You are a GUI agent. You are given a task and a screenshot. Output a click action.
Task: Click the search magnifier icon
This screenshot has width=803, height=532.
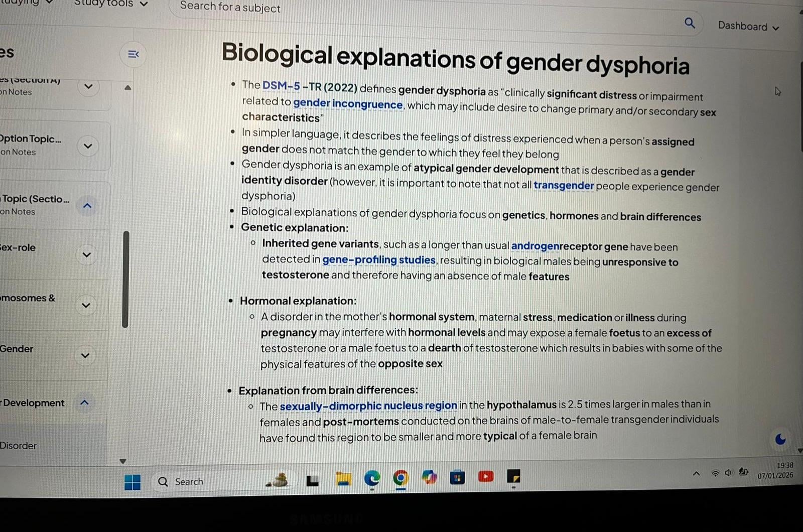690,23
